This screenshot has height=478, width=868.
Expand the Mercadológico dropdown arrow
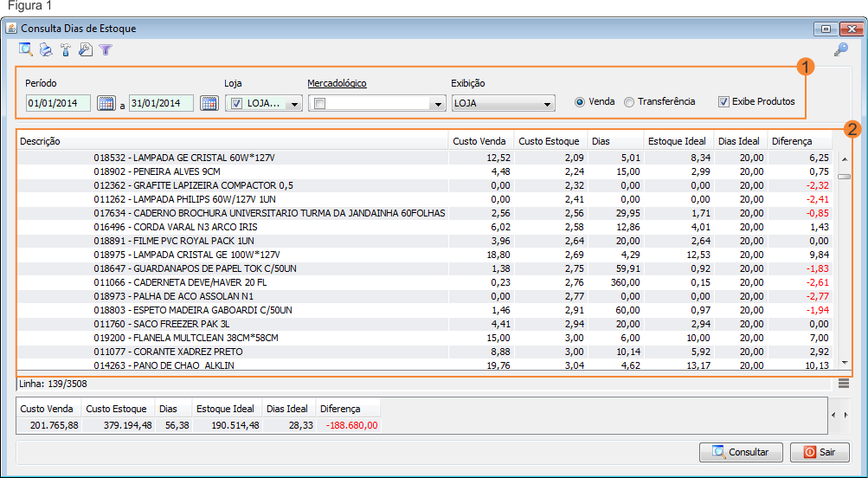coord(438,104)
